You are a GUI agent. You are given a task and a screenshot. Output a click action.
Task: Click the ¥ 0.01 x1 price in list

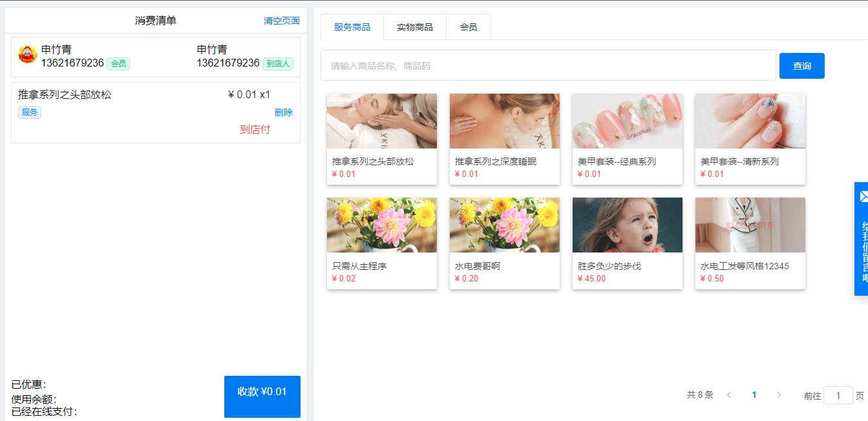point(249,95)
